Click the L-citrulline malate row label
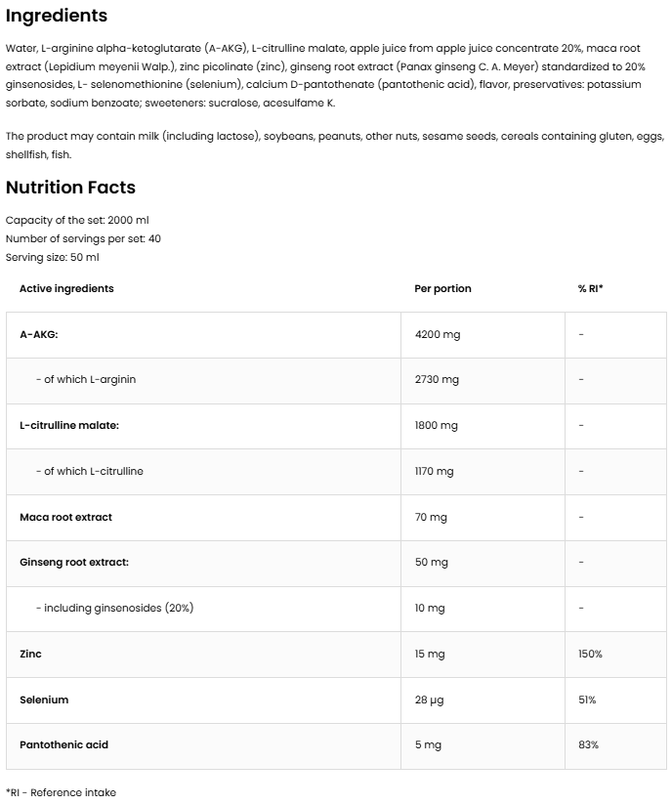 coord(69,425)
